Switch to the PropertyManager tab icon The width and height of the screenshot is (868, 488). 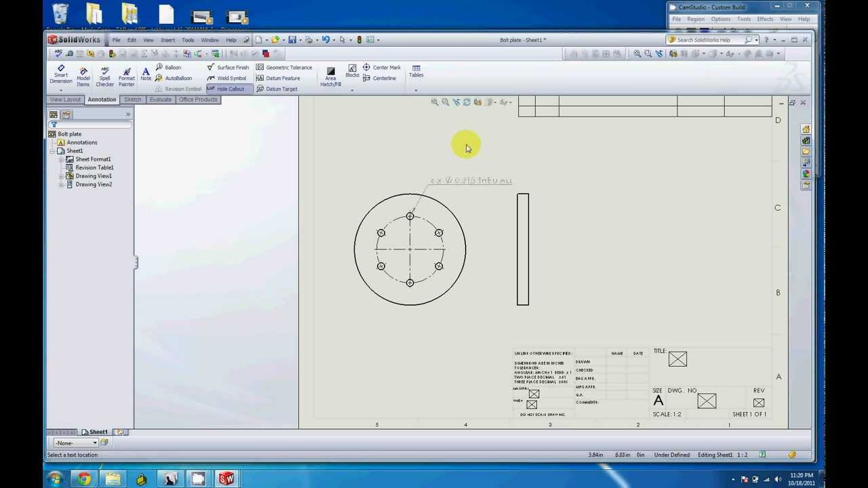66,115
